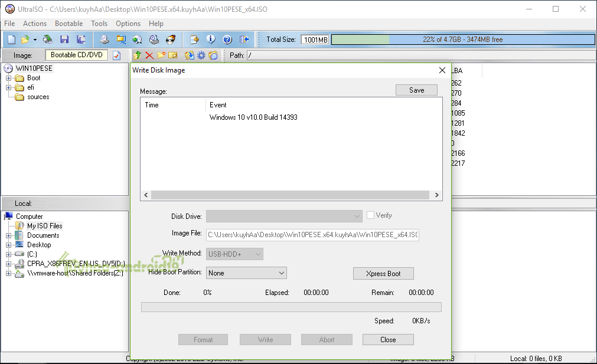Click the 22% of 4.7GB capacity bar
This screenshot has width=597, height=364.
point(463,40)
